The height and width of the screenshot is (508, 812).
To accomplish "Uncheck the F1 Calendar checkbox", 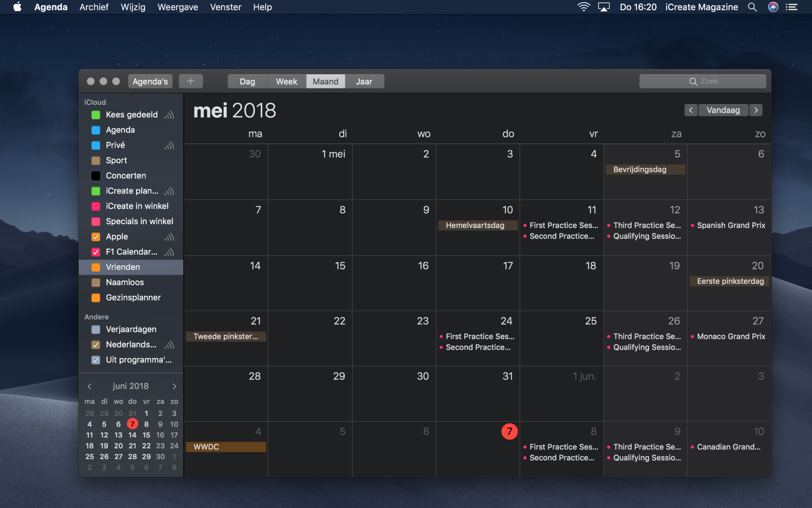I will coord(96,252).
